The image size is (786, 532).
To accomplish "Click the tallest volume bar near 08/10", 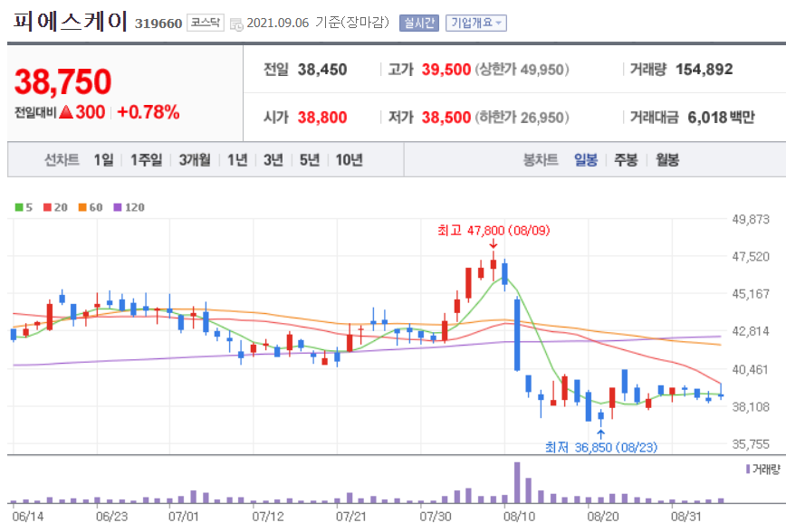I will pyautogui.click(x=517, y=482).
